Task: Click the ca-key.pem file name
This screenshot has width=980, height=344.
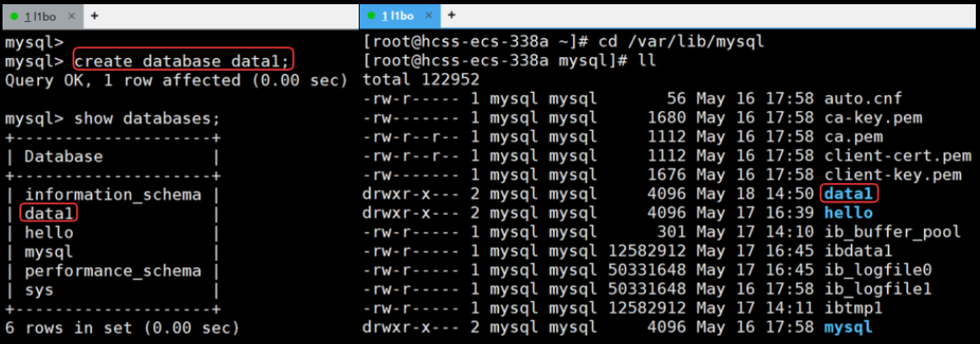Action: coord(873,118)
